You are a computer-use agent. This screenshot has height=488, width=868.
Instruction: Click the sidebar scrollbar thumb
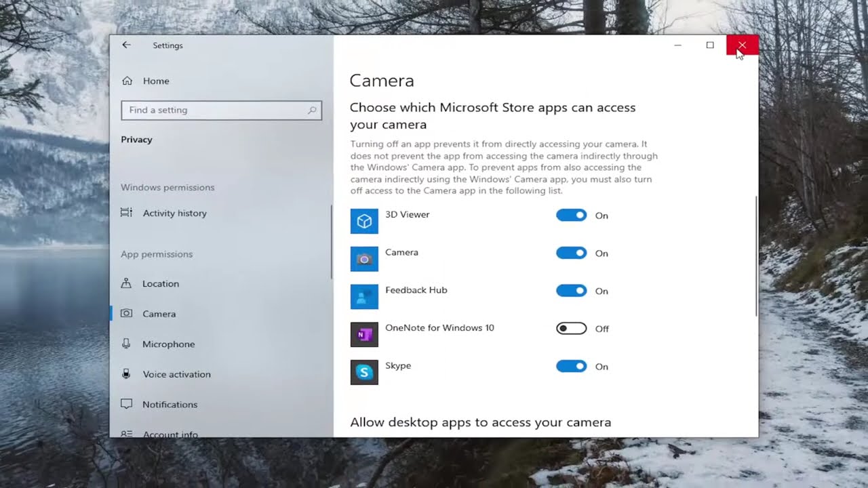[331, 241]
